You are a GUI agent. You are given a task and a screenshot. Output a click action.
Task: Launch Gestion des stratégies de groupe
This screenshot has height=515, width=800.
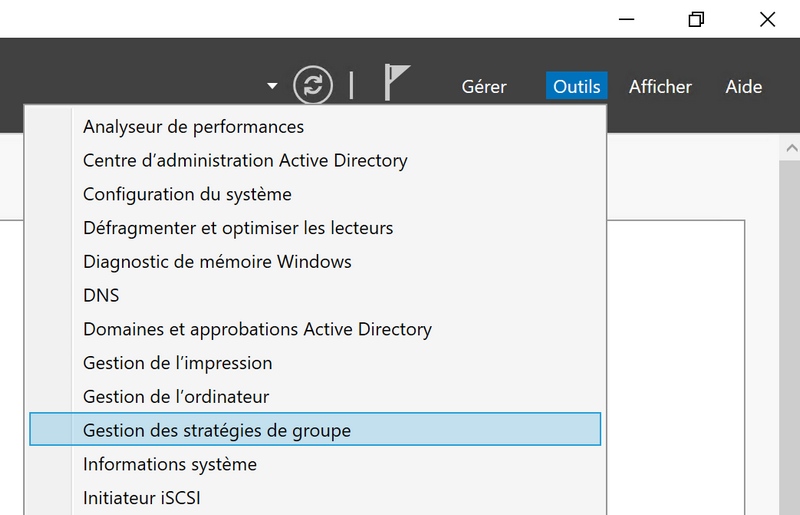tap(217, 431)
